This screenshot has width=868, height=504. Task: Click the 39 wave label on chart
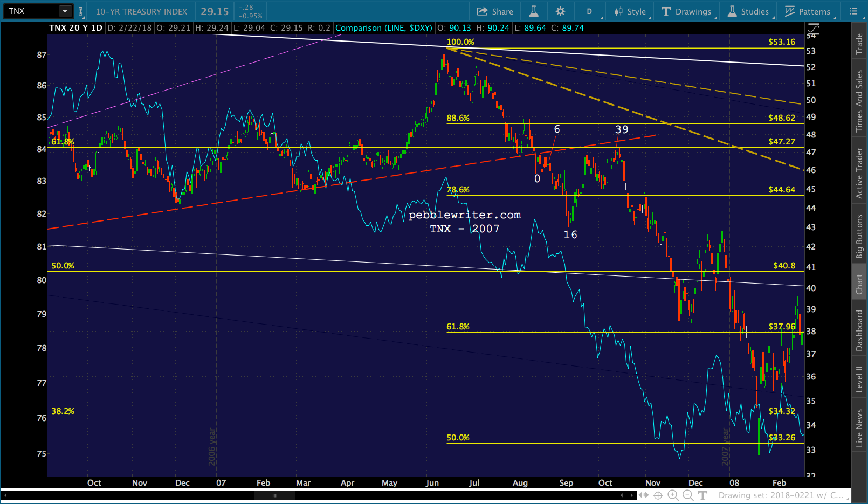pyautogui.click(x=622, y=129)
